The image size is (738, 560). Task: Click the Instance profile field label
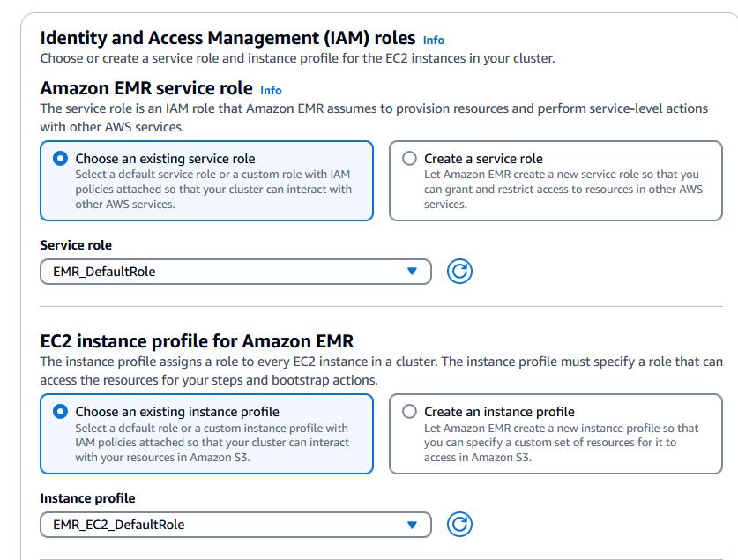(x=87, y=498)
